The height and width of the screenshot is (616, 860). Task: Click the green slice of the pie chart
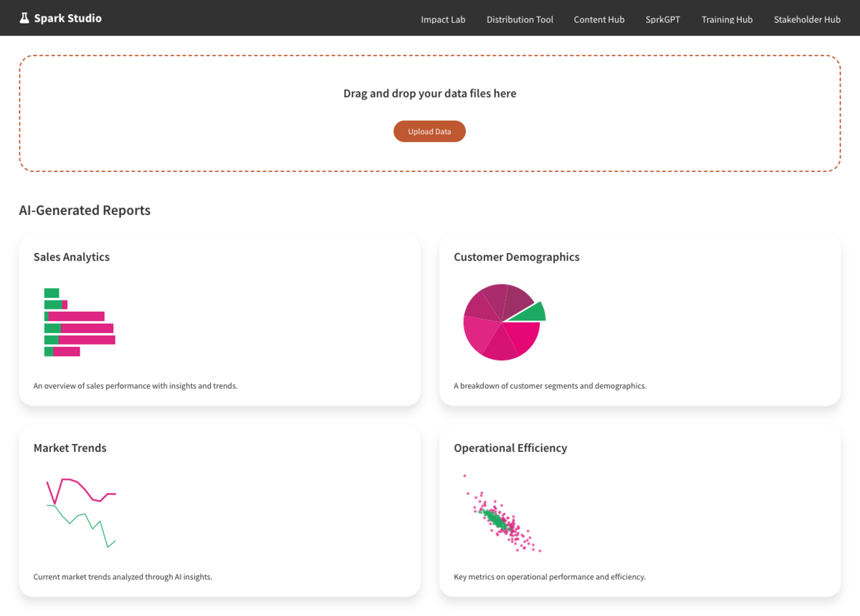(532, 312)
